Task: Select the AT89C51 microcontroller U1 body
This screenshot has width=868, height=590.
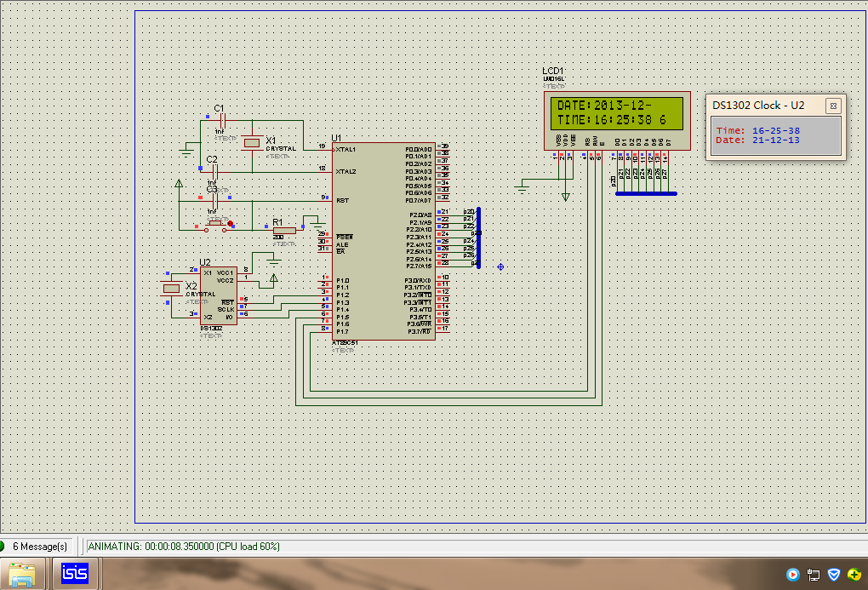Action: click(x=384, y=242)
